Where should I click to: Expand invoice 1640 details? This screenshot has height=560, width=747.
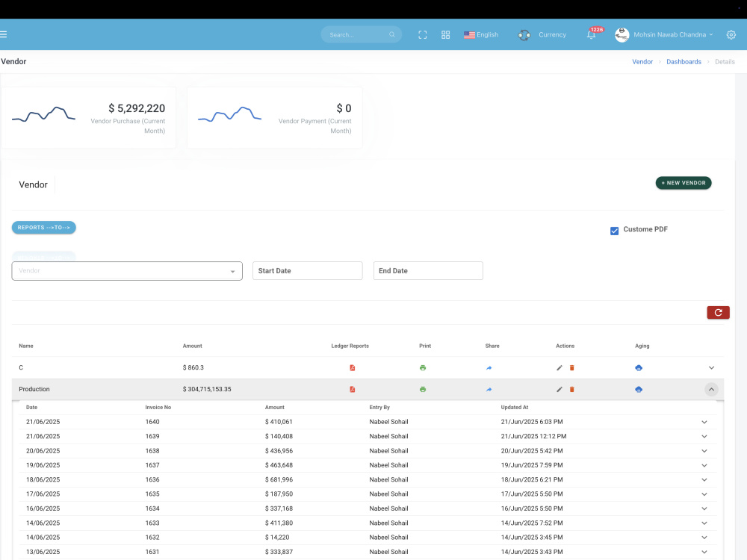coord(704,422)
